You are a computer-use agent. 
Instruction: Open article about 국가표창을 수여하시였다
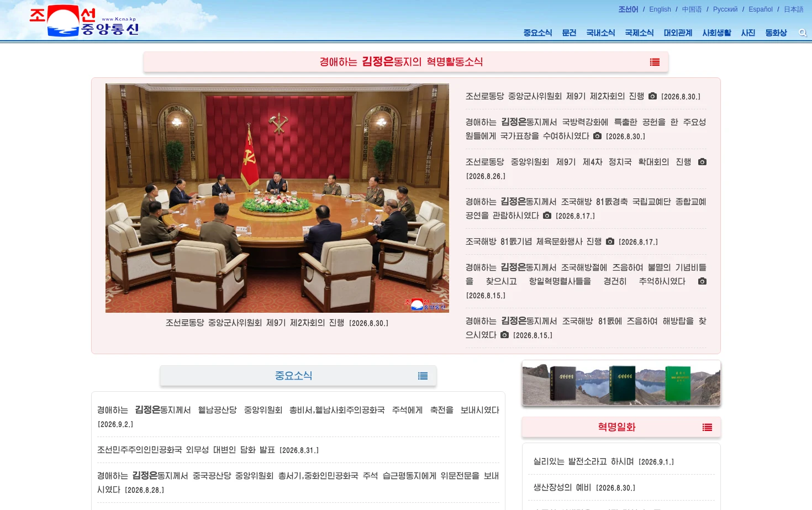(x=586, y=129)
